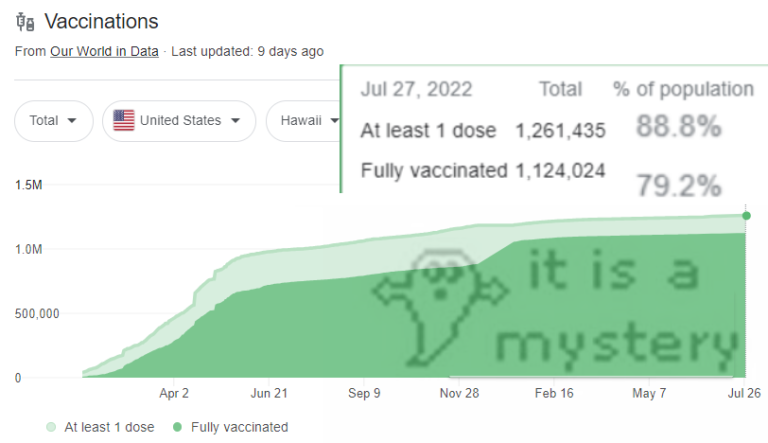Click the Vaccinations heading
Screen dimensions: 768x443
click(x=101, y=22)
